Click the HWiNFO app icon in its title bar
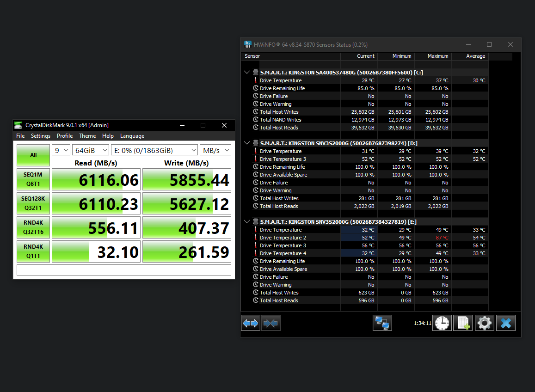The image size is (535, 392). click(x=248, y=44)
